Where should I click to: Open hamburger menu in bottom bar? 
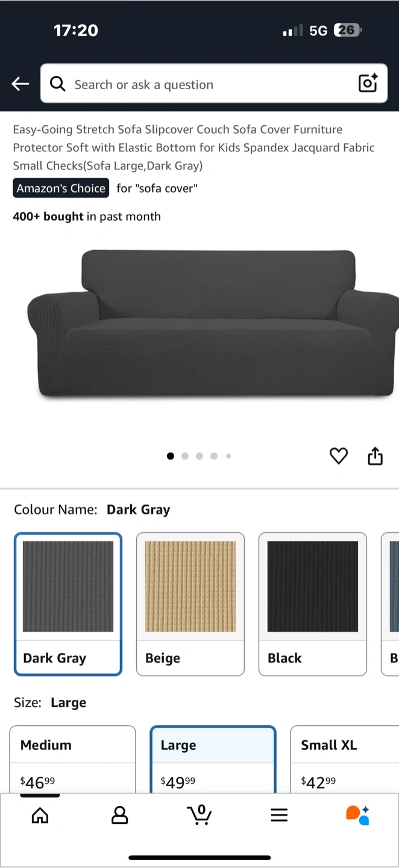click(279, 816)
